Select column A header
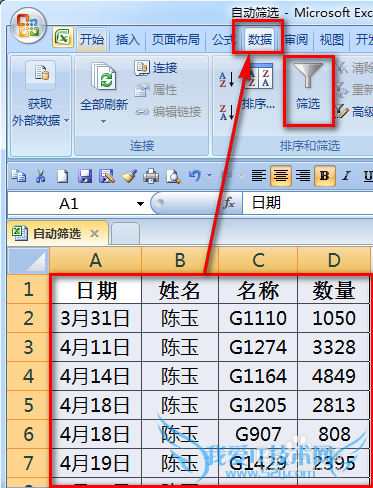 (96, 260)
